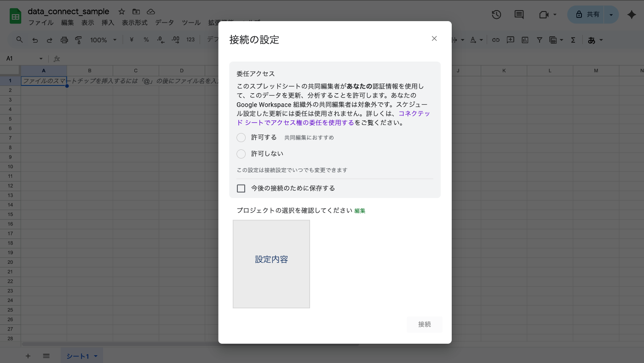Open the シート1 tab dropdown arrow
Image resolution: width=644 pixels, height=363 pixels.
point(96,357)
